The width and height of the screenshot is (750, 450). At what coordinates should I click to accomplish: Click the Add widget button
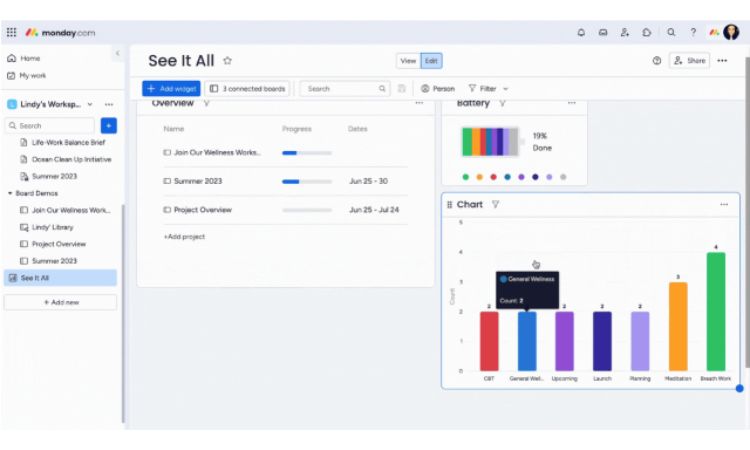point(171,89)
